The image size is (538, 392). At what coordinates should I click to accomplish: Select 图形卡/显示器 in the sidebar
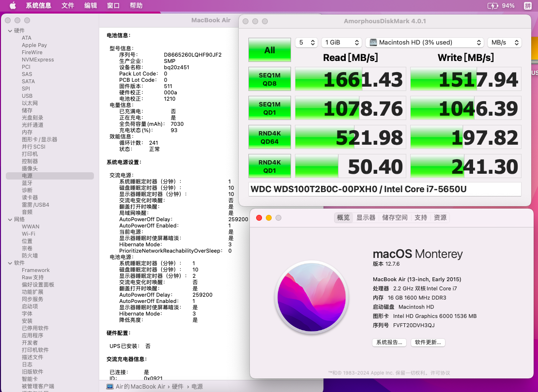(39, 139)
